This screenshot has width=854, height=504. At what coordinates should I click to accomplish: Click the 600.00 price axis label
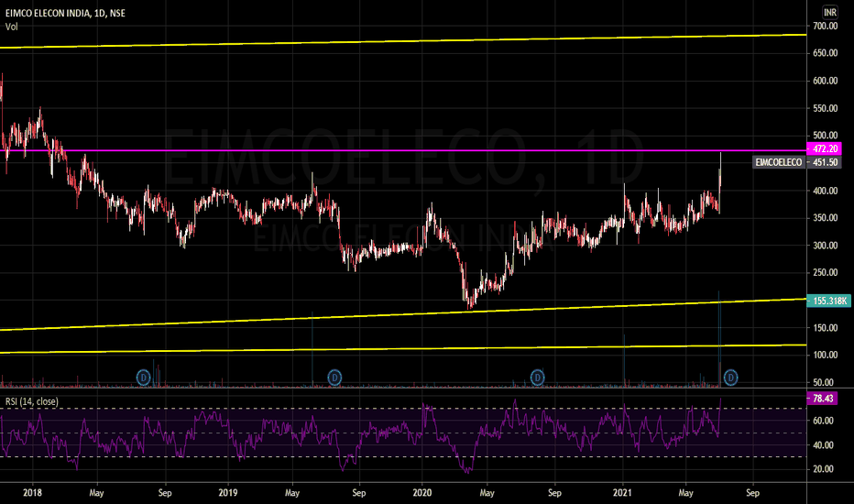coord(825,81)
